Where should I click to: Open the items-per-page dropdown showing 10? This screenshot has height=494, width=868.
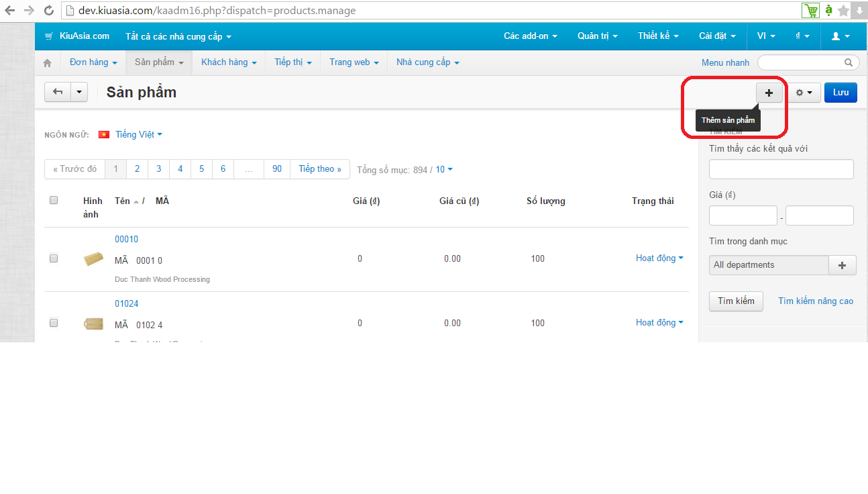(x=444, y=170)
